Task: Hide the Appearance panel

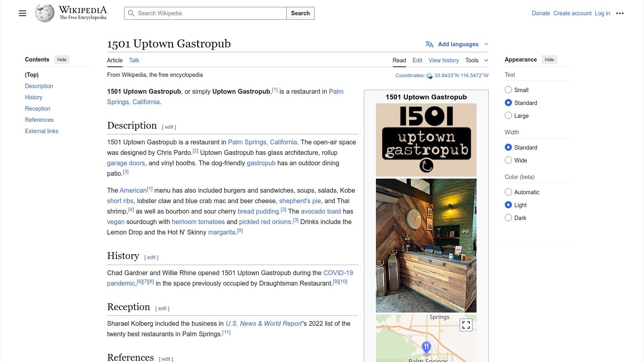Action: [549, 60]
